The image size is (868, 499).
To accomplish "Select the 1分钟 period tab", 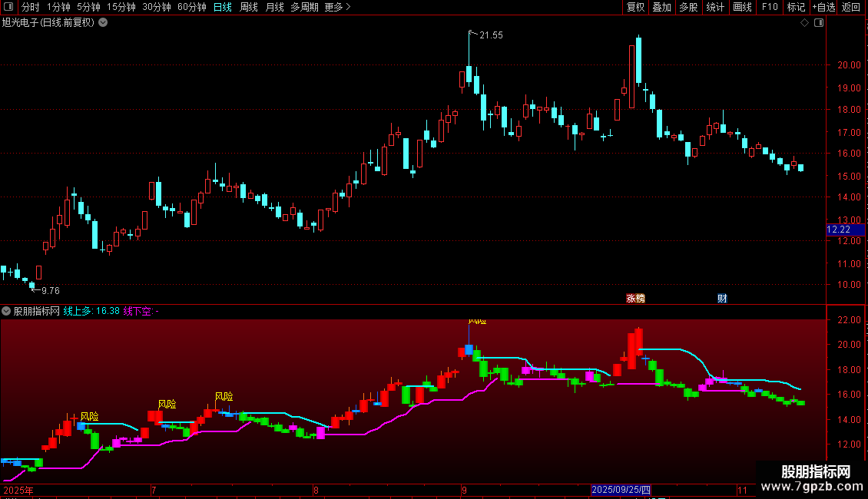I will [x=58, y=7].
